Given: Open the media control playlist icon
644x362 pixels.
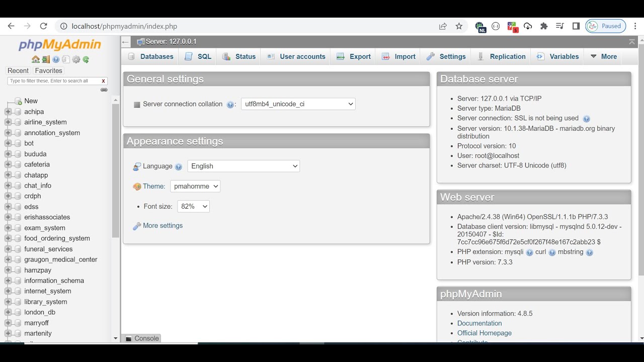Looking at the screenshot, I should tap(560, 26).
